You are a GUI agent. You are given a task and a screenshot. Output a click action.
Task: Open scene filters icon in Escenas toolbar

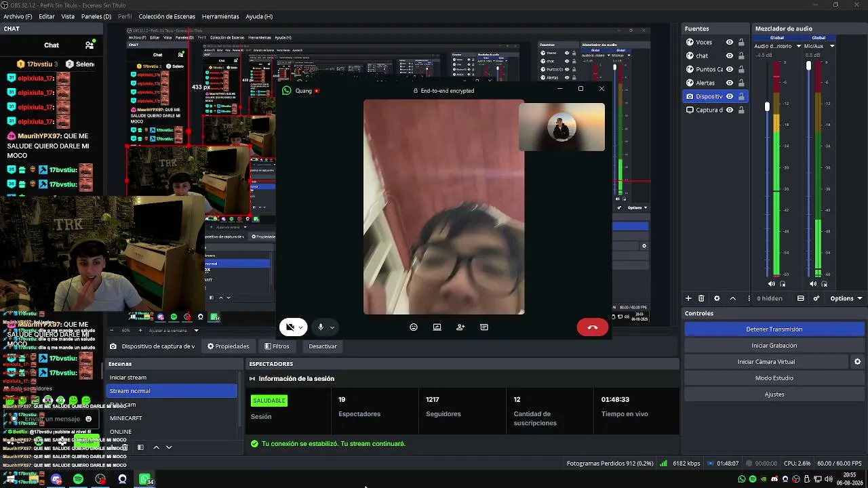pos(140,447)
